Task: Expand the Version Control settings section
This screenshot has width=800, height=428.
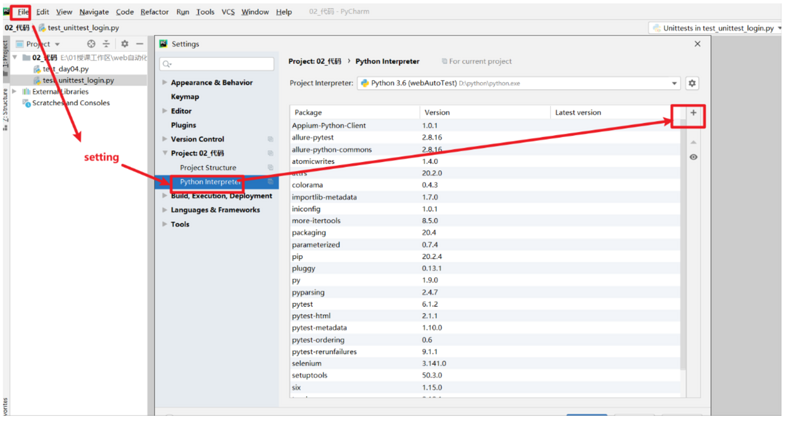Action: [165, 139]
